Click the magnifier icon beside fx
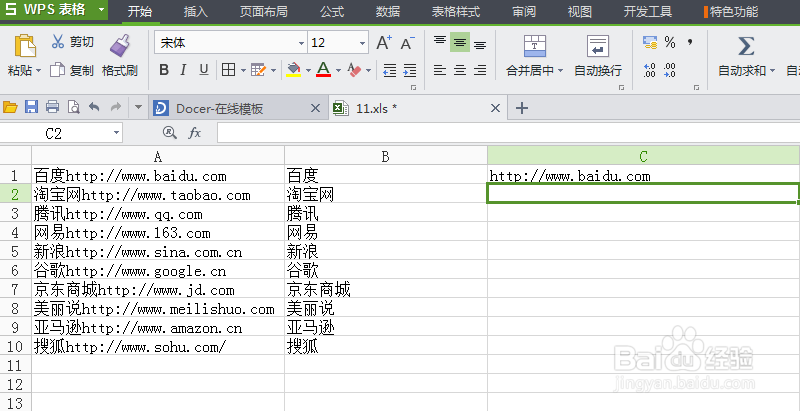The image size is (800, 411). 169,133
